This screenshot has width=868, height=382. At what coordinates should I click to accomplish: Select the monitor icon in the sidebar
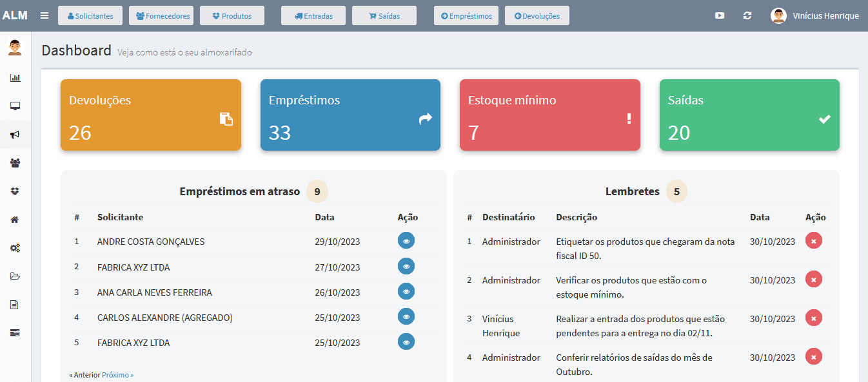click(x=15, y=106)
